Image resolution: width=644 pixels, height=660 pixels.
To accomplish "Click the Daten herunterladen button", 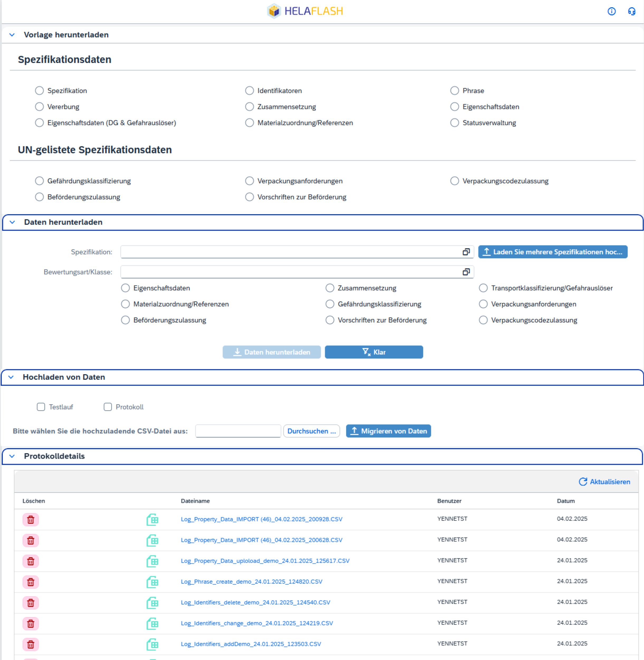I will tap(272, 352).
